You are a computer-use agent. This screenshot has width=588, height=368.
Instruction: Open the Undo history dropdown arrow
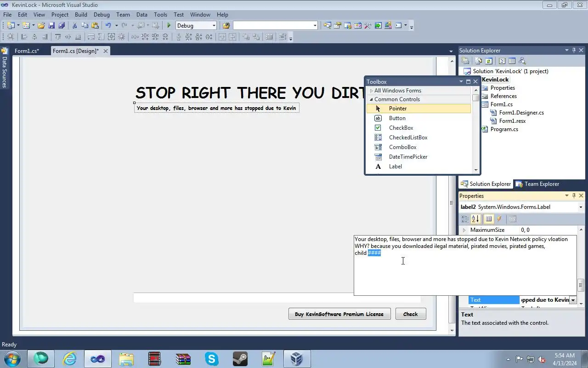point(116,25)
